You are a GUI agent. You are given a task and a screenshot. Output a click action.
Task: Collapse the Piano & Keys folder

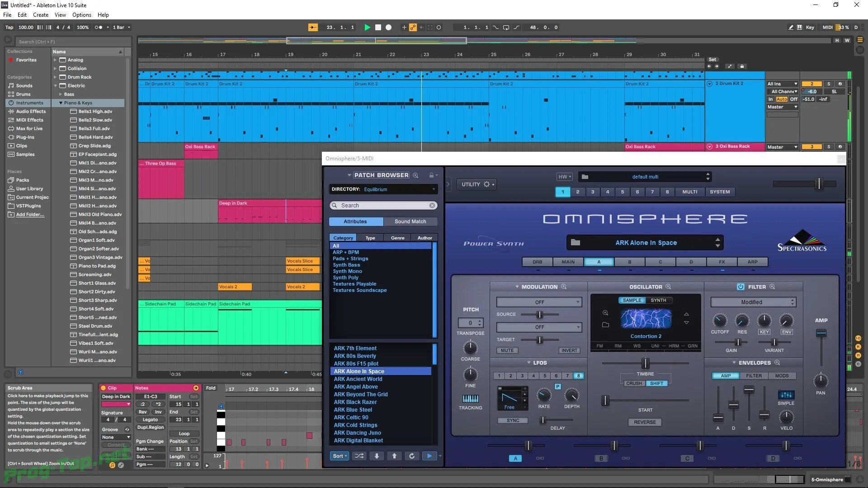point(61,103)
